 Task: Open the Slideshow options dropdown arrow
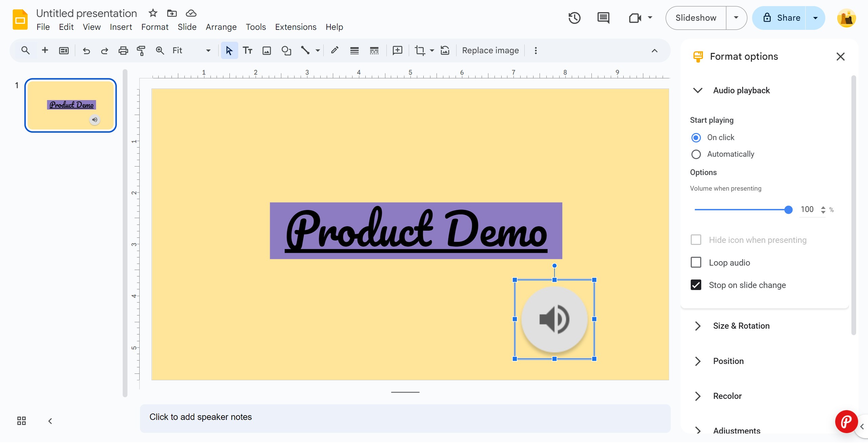[736, 18]
